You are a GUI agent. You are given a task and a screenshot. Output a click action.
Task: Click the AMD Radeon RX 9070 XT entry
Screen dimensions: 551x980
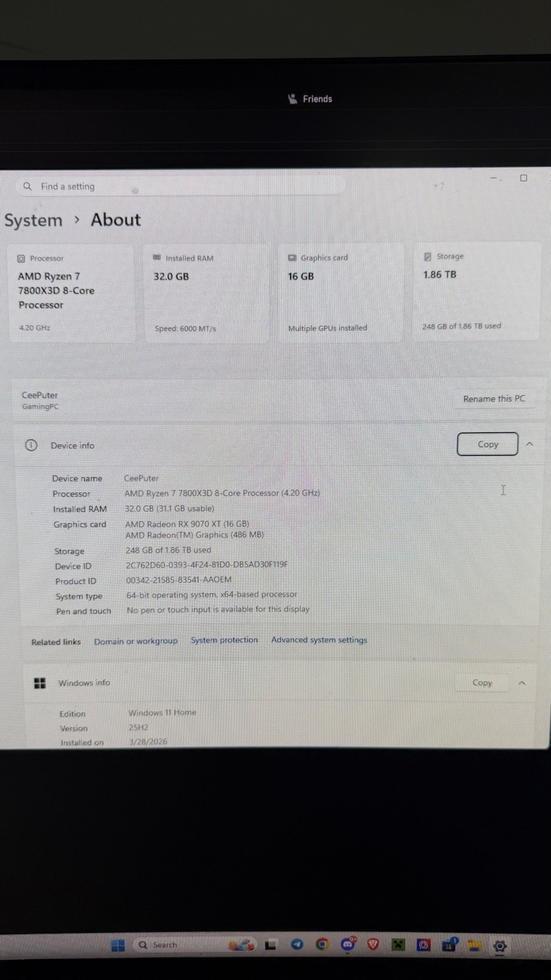click(187, 524)
